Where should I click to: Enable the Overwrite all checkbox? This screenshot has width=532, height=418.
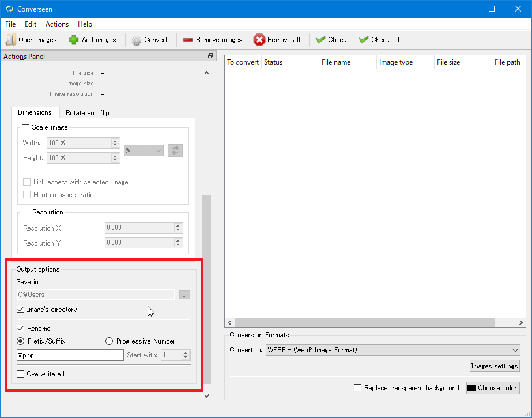(x=21, y=374)
